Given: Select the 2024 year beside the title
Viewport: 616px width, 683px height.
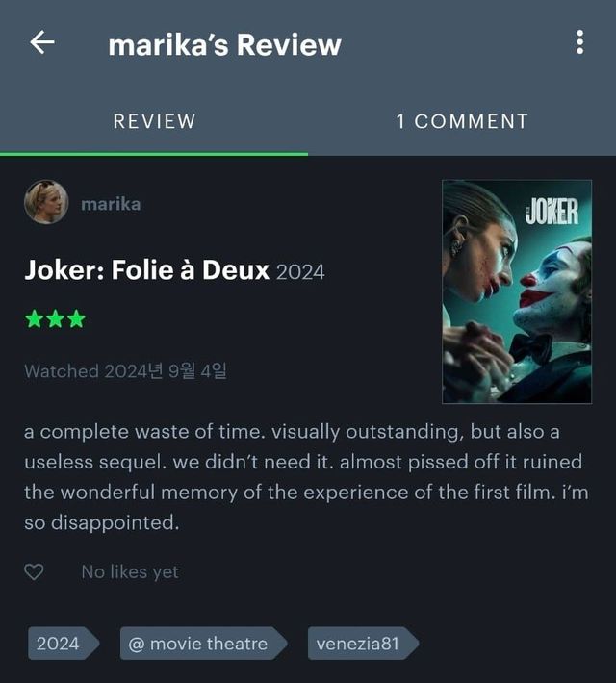Looking at the screenshot, I should pyautogui.click(x=300, y=272).
